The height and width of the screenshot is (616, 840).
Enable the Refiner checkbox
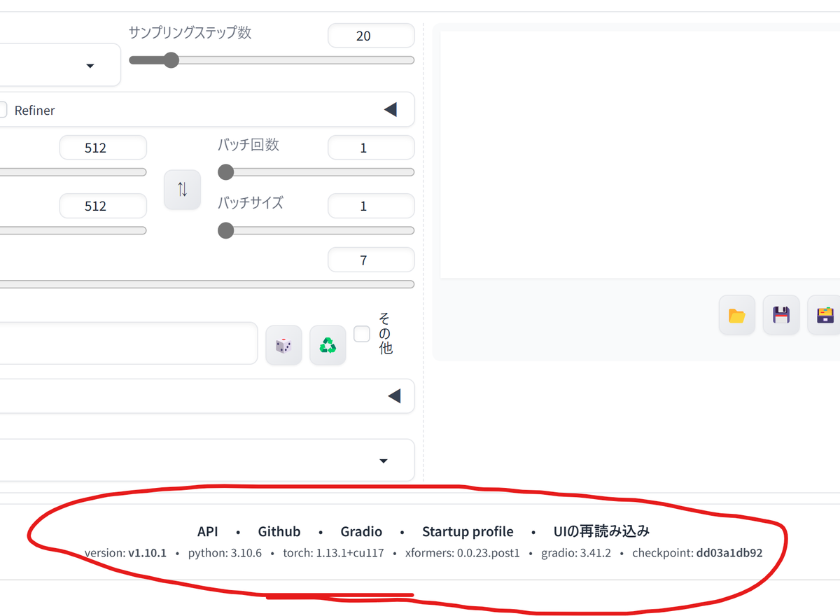tap(3, 109)
